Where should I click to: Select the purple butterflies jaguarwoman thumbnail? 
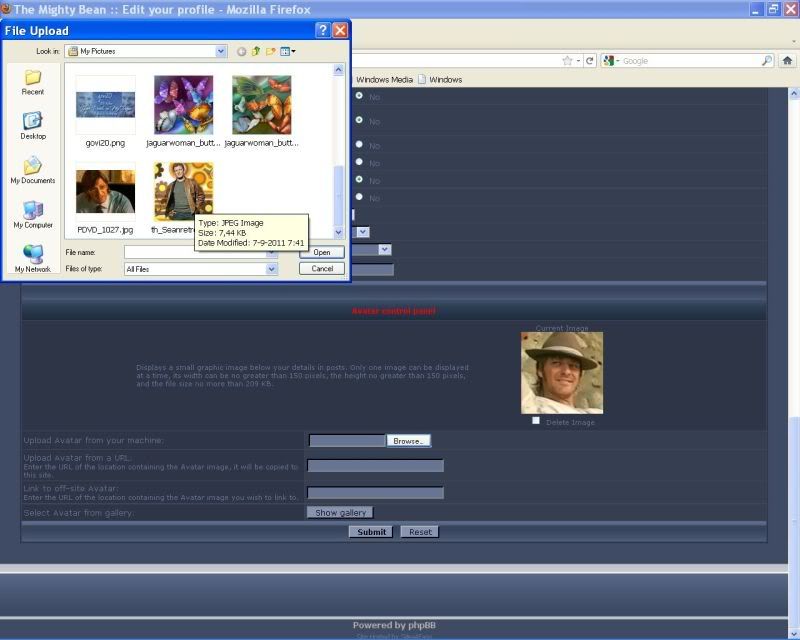tap(184, 105)
